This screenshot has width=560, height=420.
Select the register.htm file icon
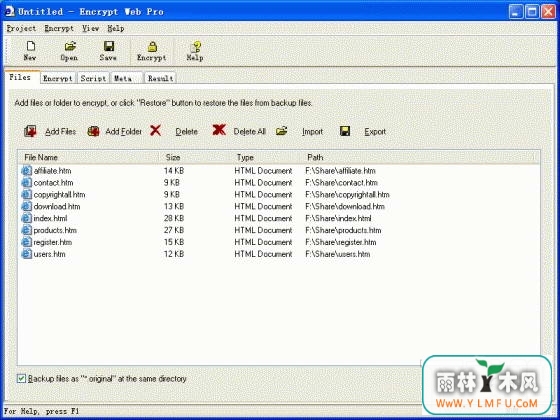pos(26,242)
